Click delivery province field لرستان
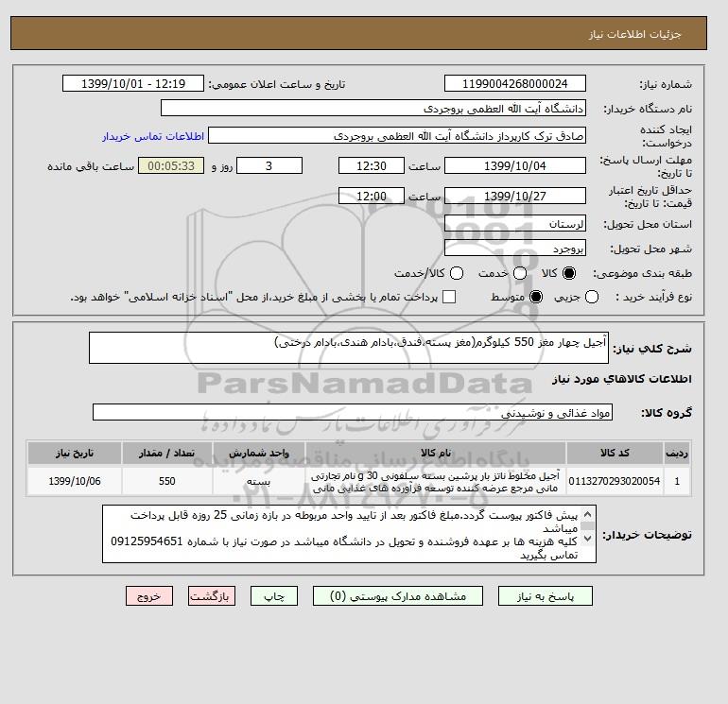This screenshot has width=728, height=704. click(x=515, y=224)
